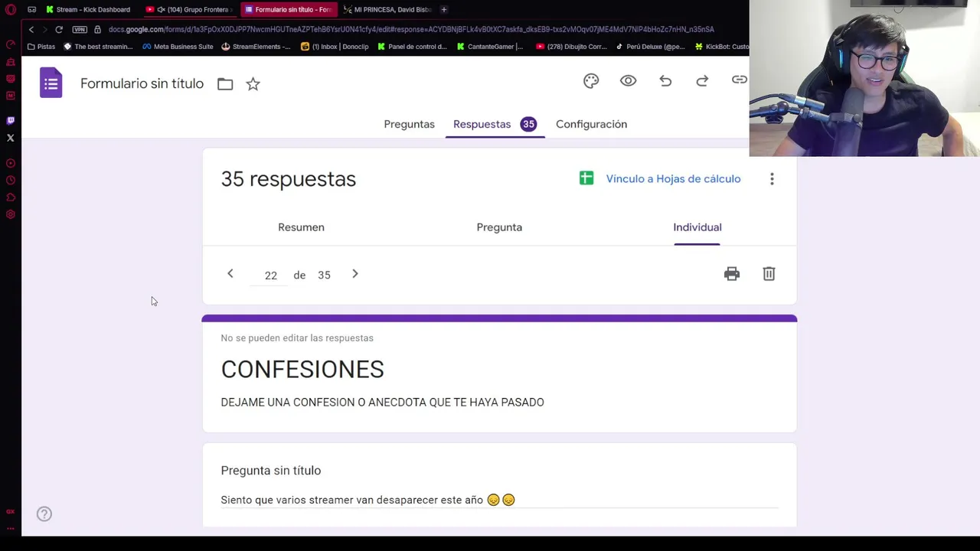Open the sidebar three-dots setup menu
Image resolution: width=980 pixels, height=551 pixels.
(11, 528)
